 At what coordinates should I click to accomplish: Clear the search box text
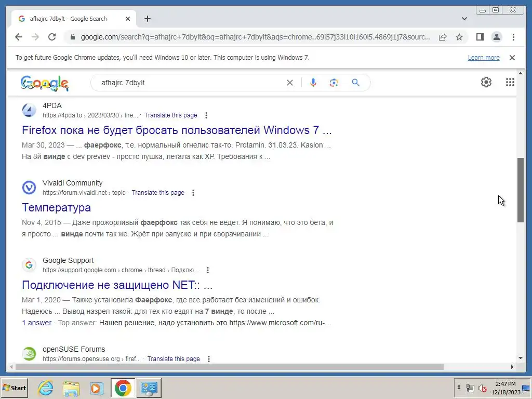[290, 83]
